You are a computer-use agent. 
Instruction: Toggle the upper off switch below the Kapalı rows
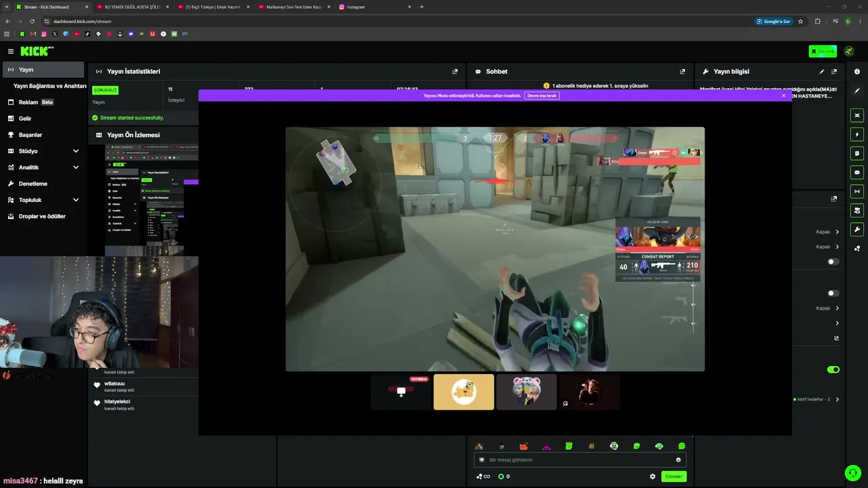pyautogui.click(x=833, y=262)
